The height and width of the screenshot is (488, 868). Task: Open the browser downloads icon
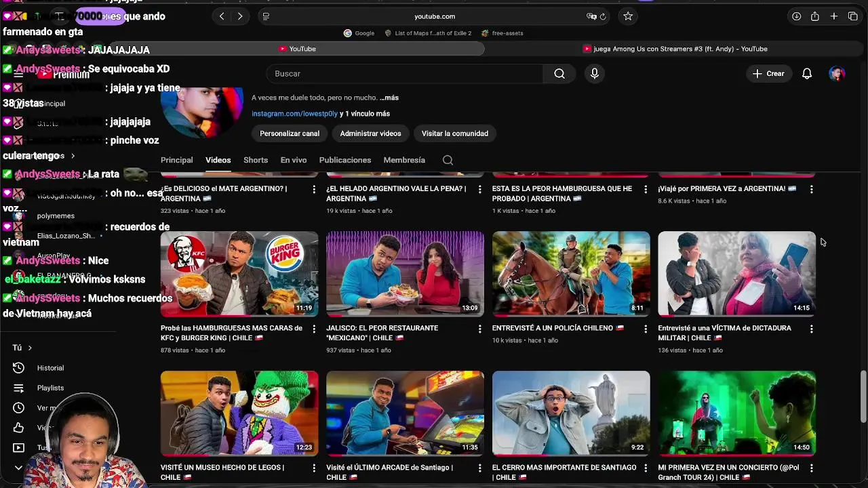797,16
